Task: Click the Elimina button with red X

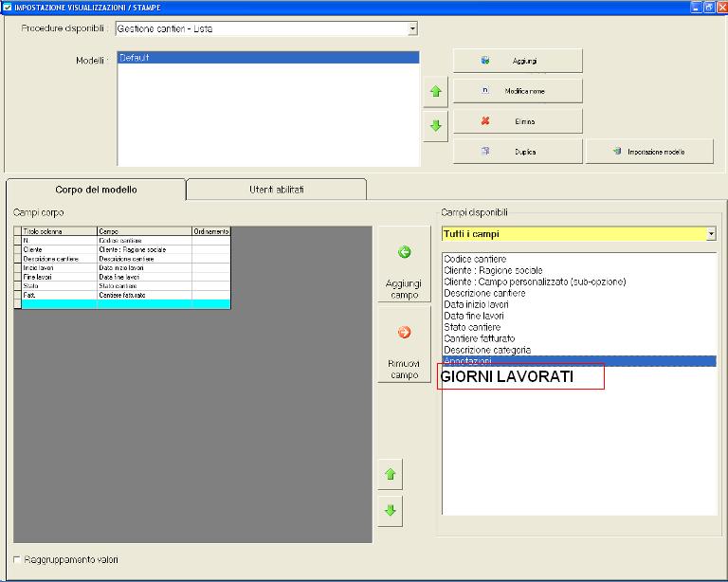Action: tap(518, 121)
